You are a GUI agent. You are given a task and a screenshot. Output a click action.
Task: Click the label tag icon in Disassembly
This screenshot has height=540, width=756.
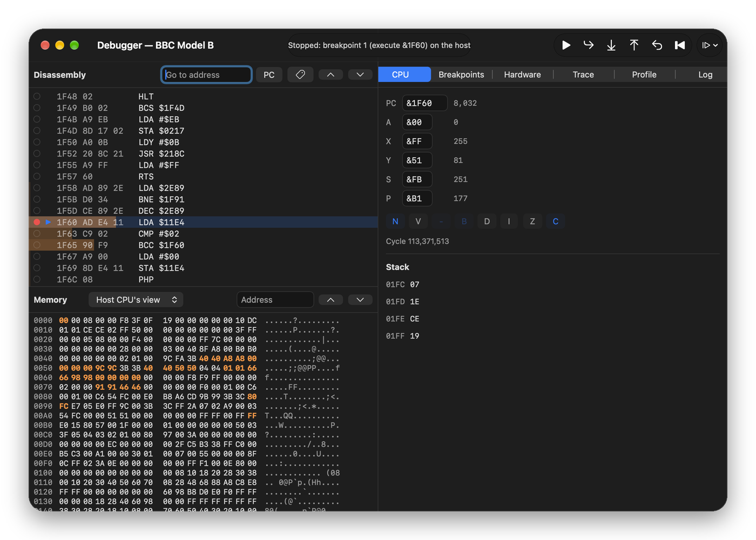(301, 75)
